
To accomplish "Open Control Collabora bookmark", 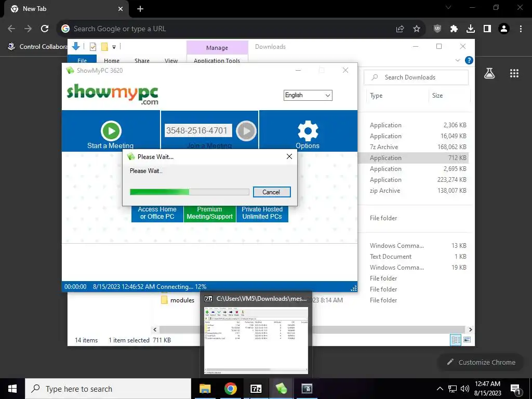I will 37,46.
